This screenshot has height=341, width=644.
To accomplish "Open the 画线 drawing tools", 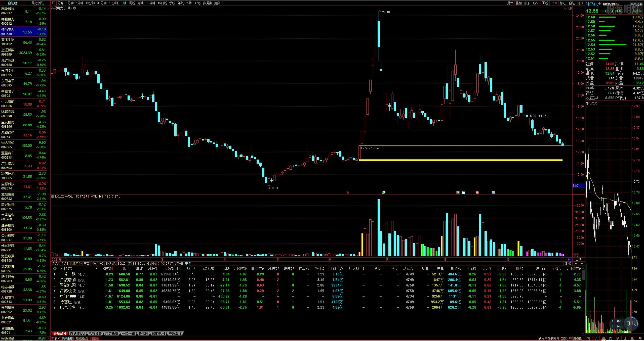I will (x=545, y=3).
